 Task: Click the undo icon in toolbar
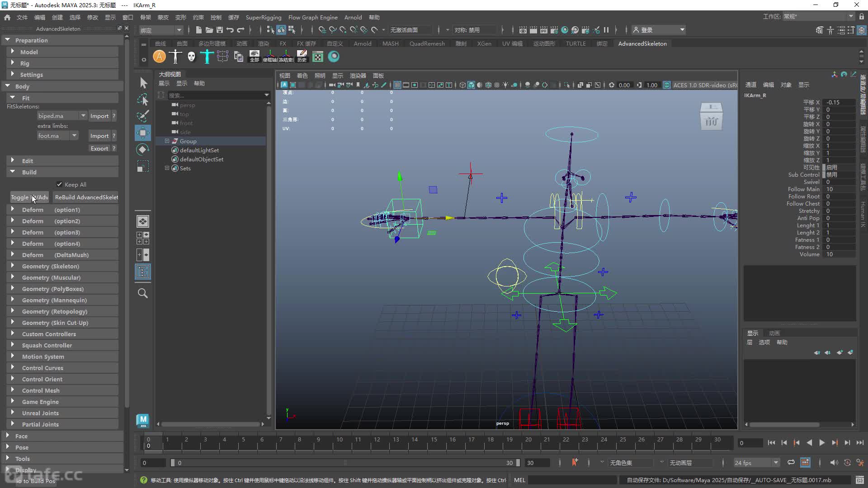point(230,30)
